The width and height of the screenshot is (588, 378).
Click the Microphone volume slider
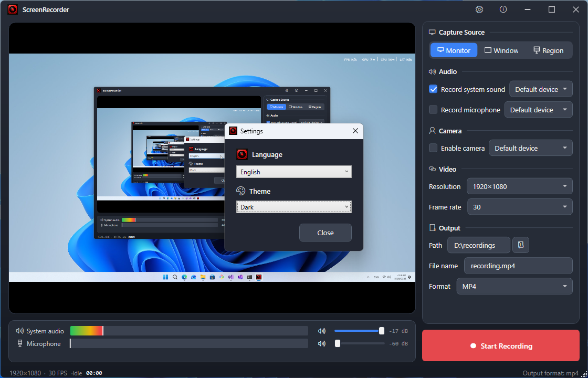tap(359, 343)
